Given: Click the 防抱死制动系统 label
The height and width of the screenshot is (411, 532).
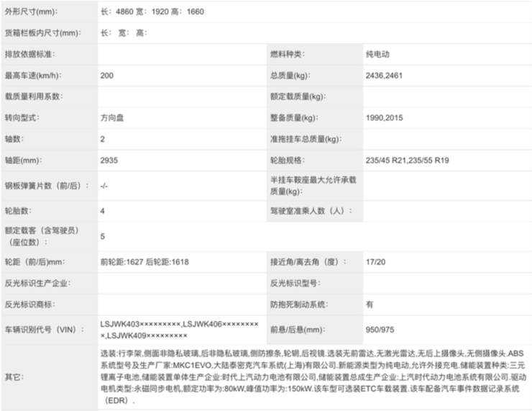Looking at the screenshot, I should [299, 304].
